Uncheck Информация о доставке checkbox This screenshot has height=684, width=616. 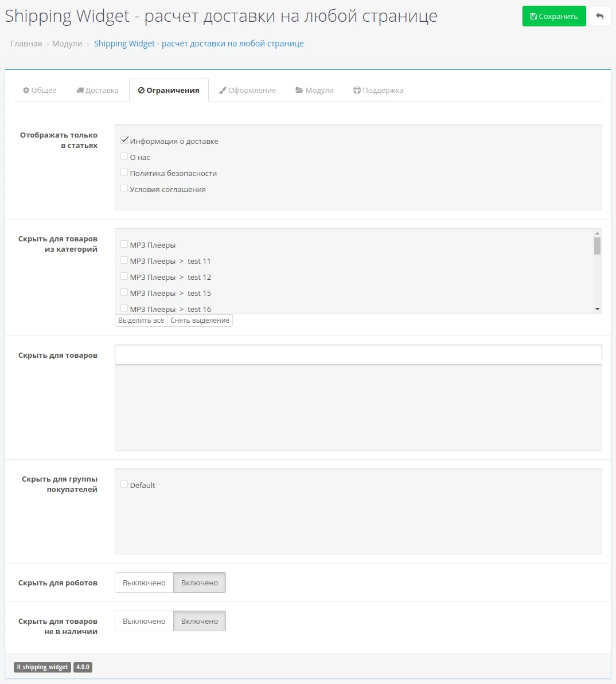coord(124,140)
